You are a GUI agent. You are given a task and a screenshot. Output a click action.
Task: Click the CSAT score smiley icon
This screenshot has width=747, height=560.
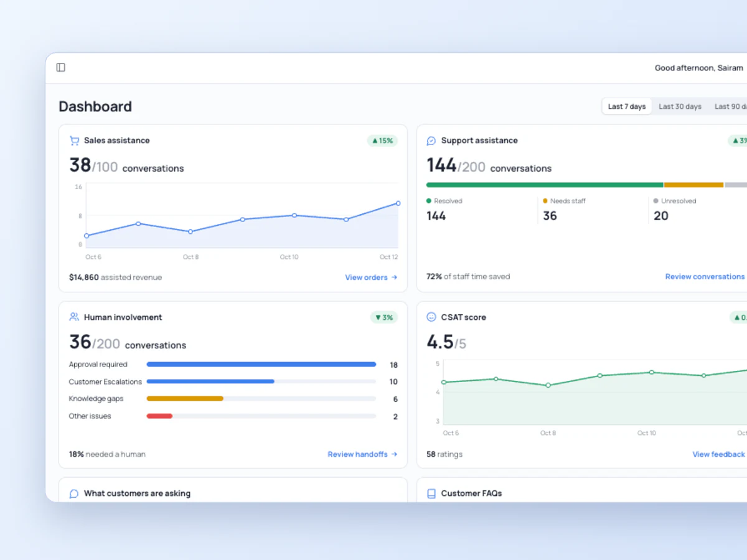431,317
